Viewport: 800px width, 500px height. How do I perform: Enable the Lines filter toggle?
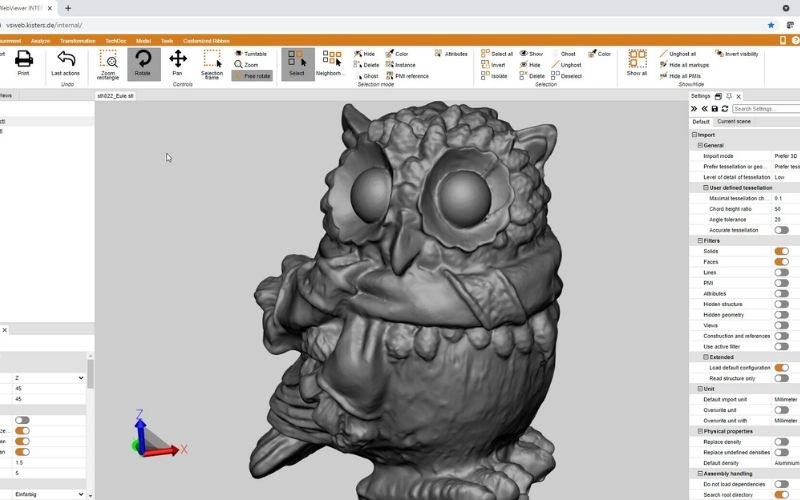click(781, 272)
